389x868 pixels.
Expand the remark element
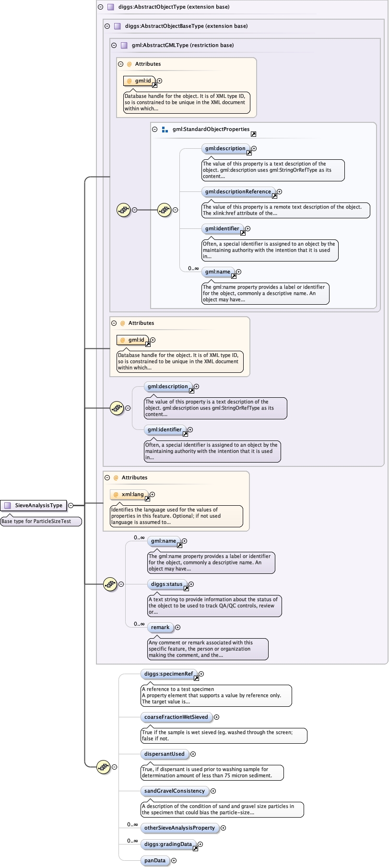[x=177, y=628]
